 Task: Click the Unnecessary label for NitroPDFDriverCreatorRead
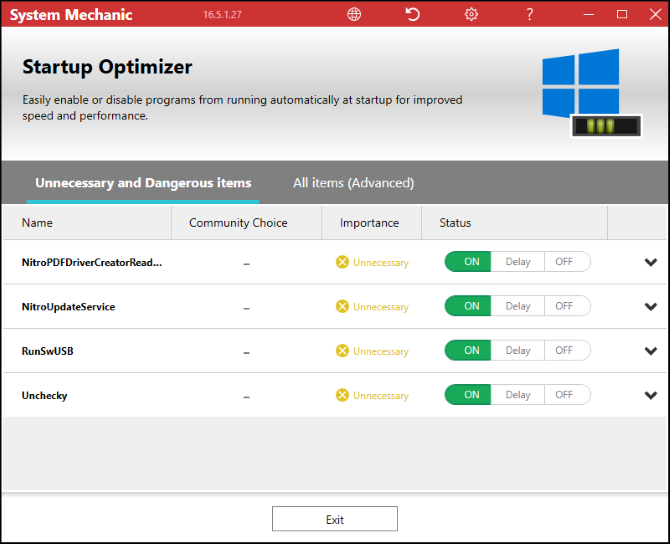tap(381, 262)
